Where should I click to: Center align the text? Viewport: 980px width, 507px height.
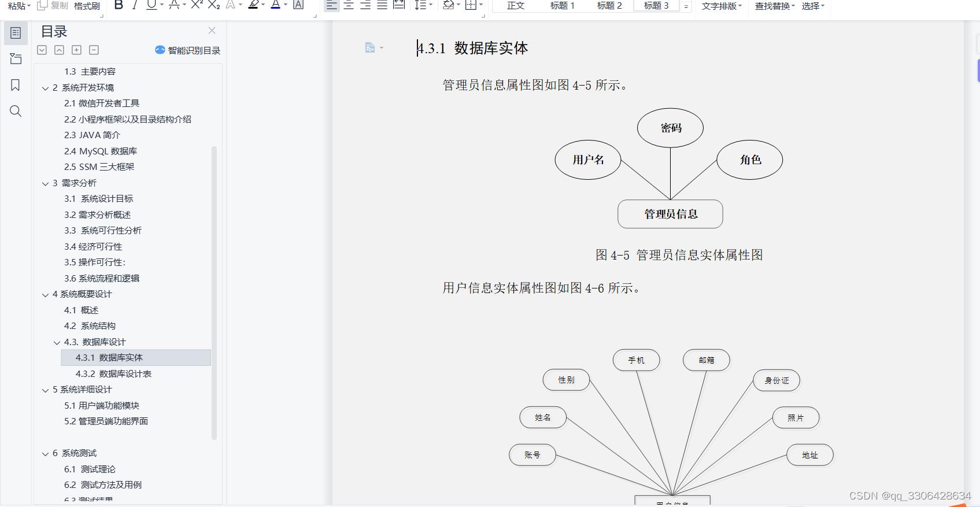[349, 5]
